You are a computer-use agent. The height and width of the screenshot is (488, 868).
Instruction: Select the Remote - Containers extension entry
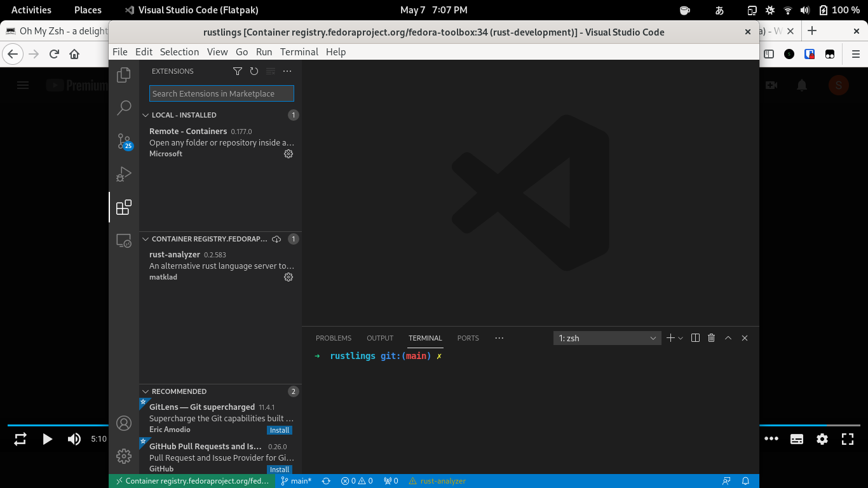pyautogui.click(x=220, y=142)
